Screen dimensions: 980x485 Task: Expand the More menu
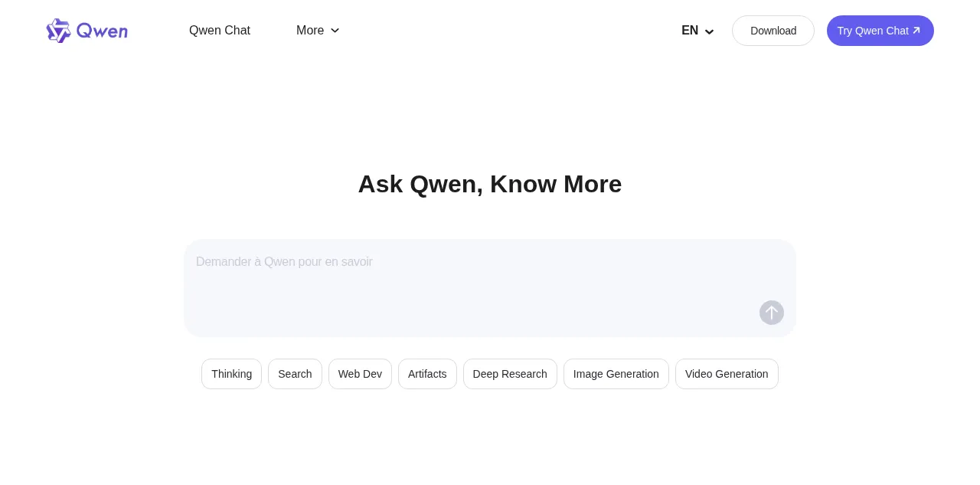point(318,31)
